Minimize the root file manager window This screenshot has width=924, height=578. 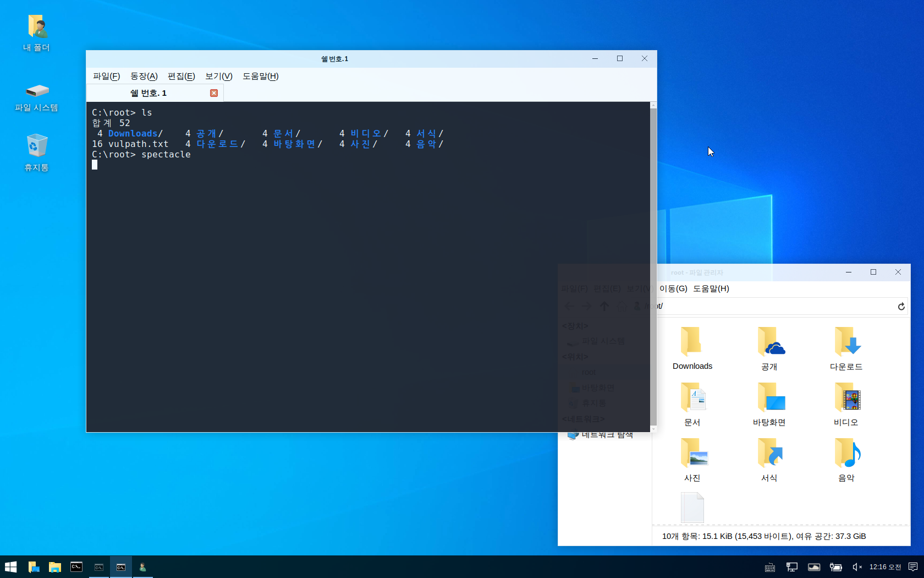point(849,272)
